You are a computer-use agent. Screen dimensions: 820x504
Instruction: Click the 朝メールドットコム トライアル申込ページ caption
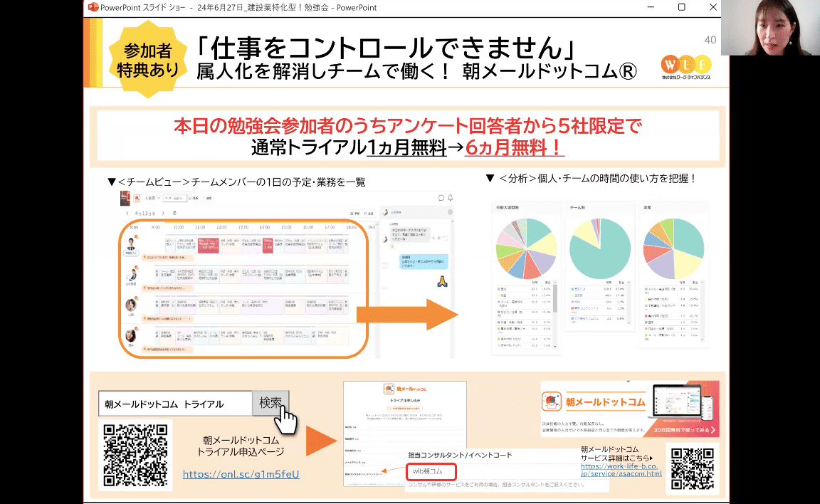[241, 446]
